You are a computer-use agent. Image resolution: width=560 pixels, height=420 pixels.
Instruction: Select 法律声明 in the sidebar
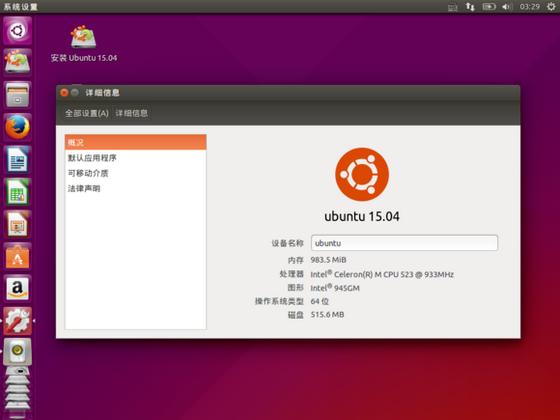[x=135, y=188]
